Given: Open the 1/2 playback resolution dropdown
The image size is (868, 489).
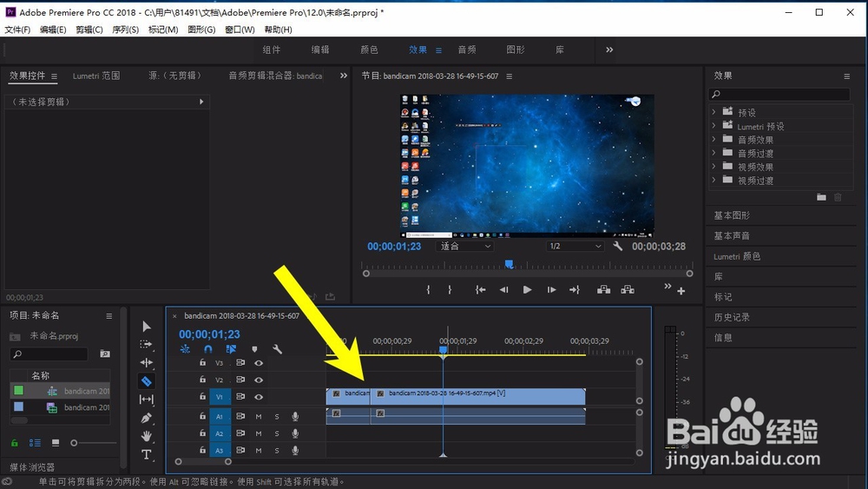Looking at the screenshot, I should point(575,247).
